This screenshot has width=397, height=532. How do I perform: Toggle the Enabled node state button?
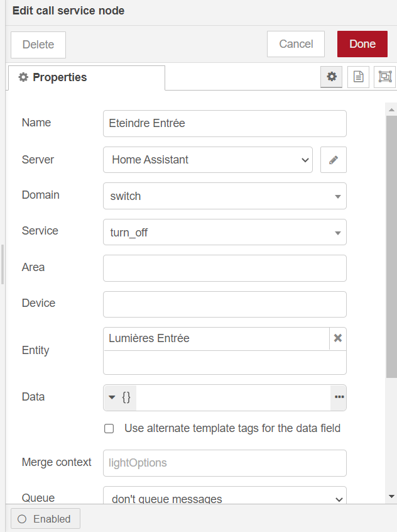(x=45, y=519)
